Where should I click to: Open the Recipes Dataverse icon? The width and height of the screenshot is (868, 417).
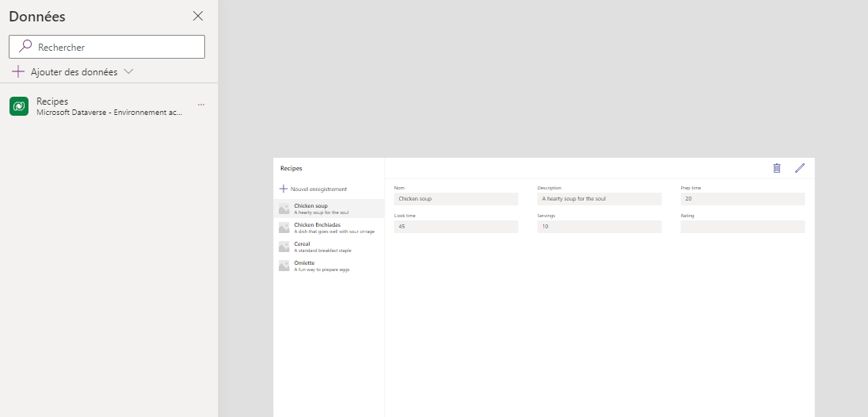pos(19,106)
